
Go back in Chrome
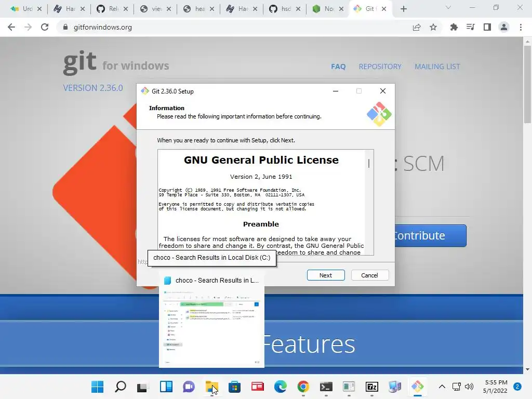(11, 27)
